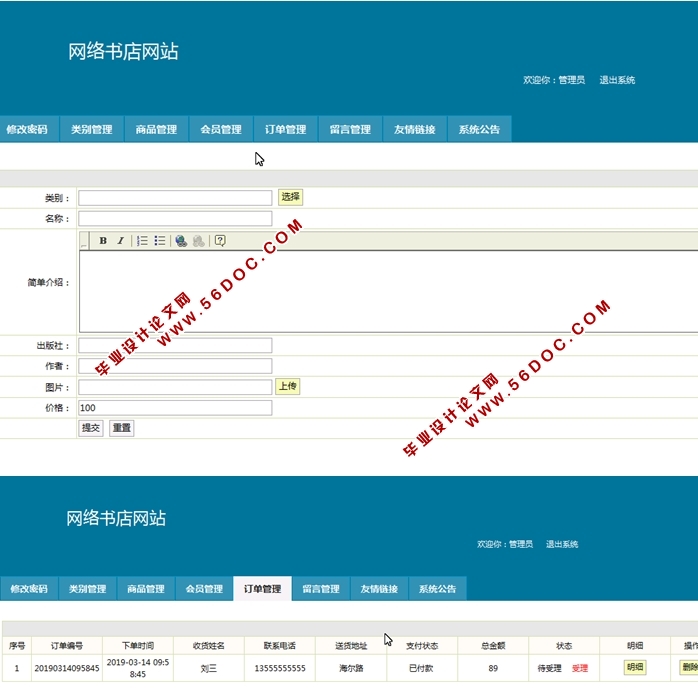Focus the 图片 path input field
Image resolution: width=698 pixels, height=692 pixels.
point(175,387)
